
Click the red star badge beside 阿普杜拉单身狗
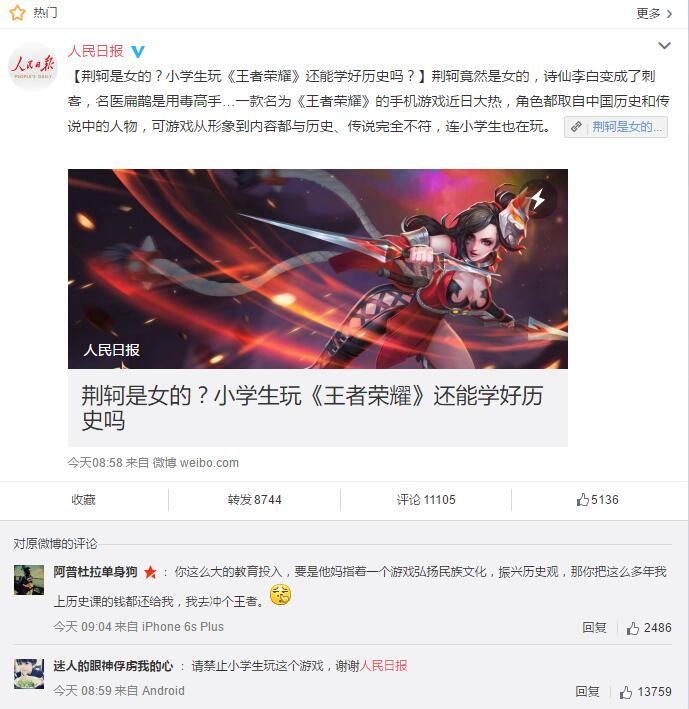pyautogui.click(x=150, y=572)
